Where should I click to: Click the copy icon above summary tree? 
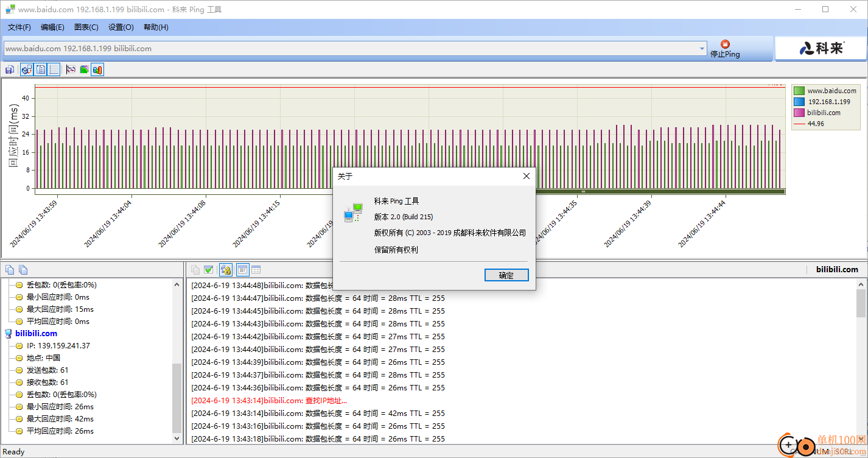point(10,269)
